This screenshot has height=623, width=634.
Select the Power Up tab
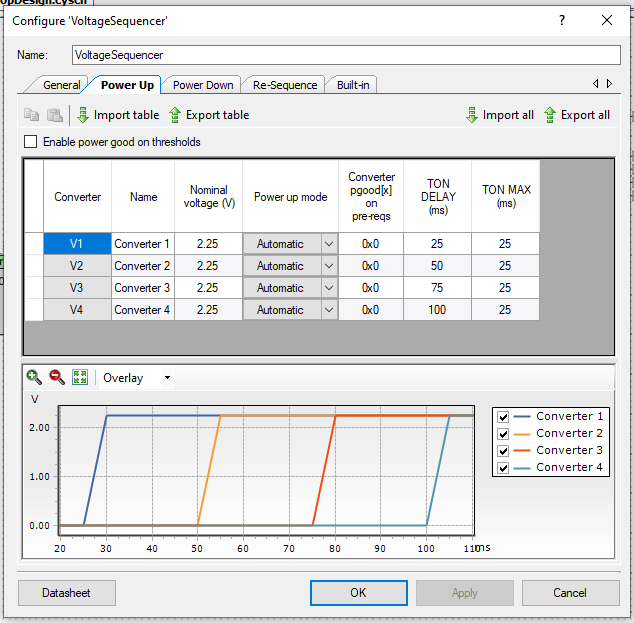coord(127,85)
